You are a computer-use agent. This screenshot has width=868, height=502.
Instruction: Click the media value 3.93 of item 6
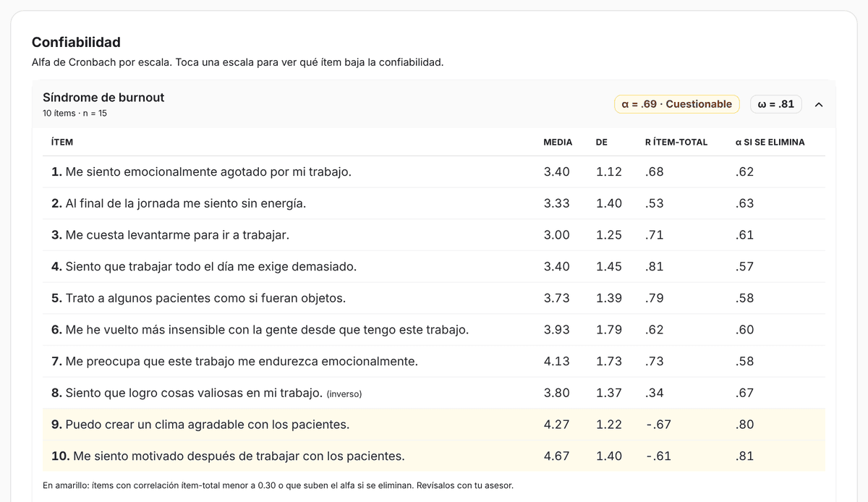[x=557, y=330]
